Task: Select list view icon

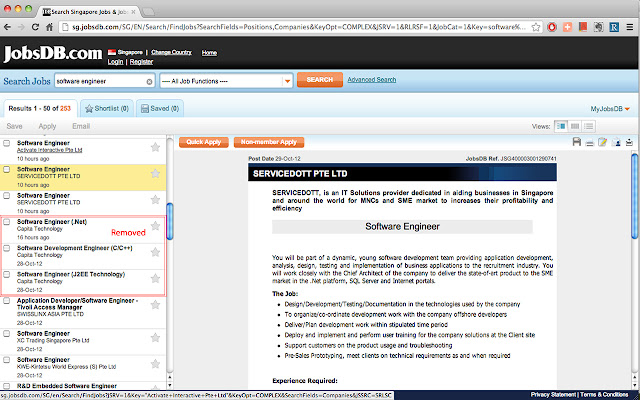Action: pos(589,126)
